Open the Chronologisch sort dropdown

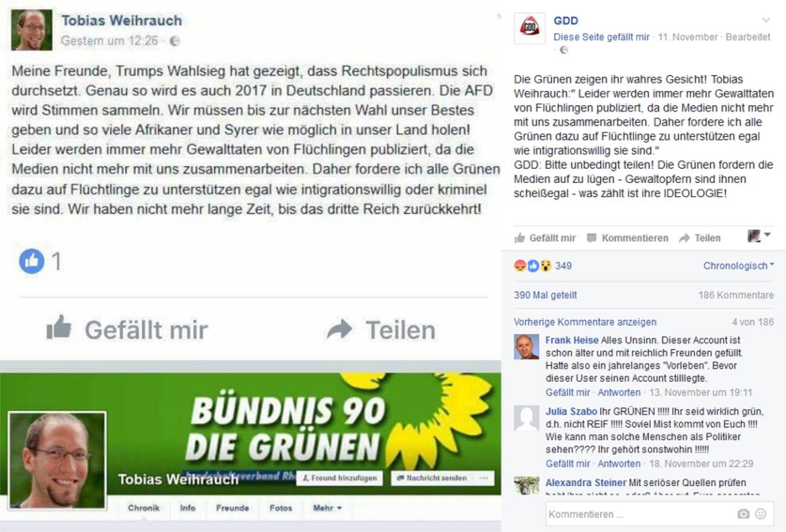click(738, 265)
